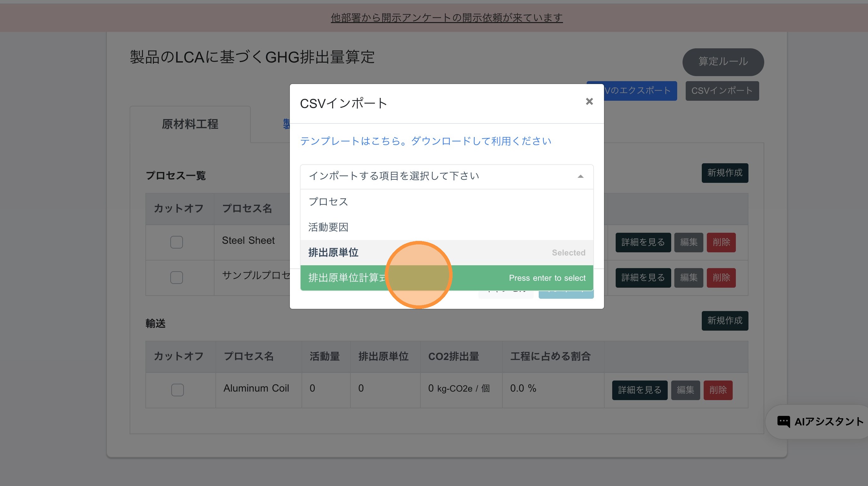868x486 pixels.
Task: Enable cutoff for Aluminum Coil
Action: pos(177,390)
